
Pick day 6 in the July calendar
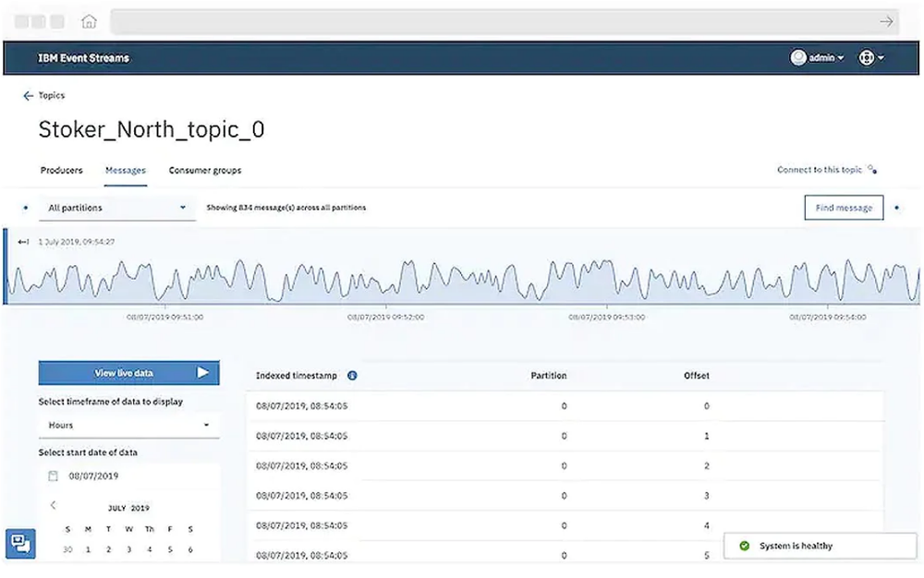[190, 549]
